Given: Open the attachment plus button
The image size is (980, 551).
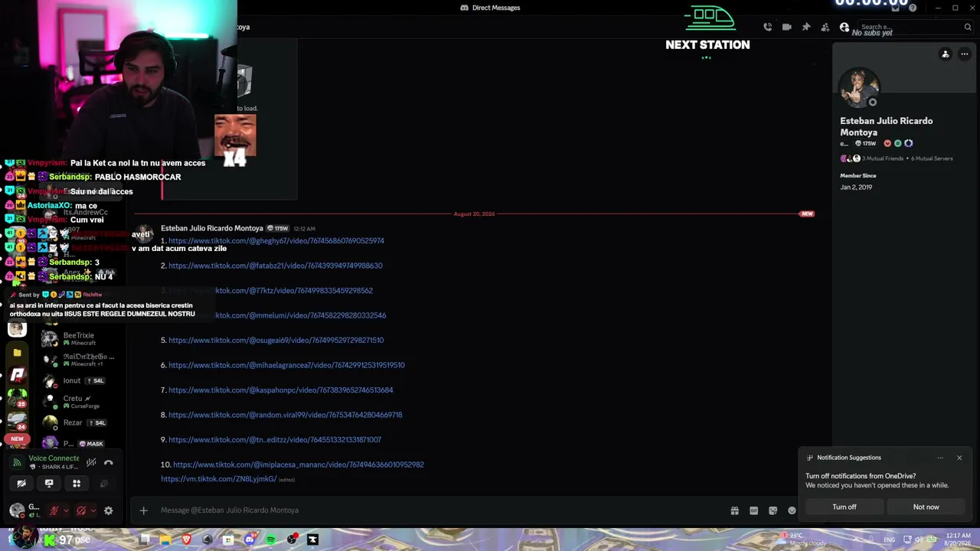Looking at the screenshot, I should pyautogui.click(x=143, y=510).
